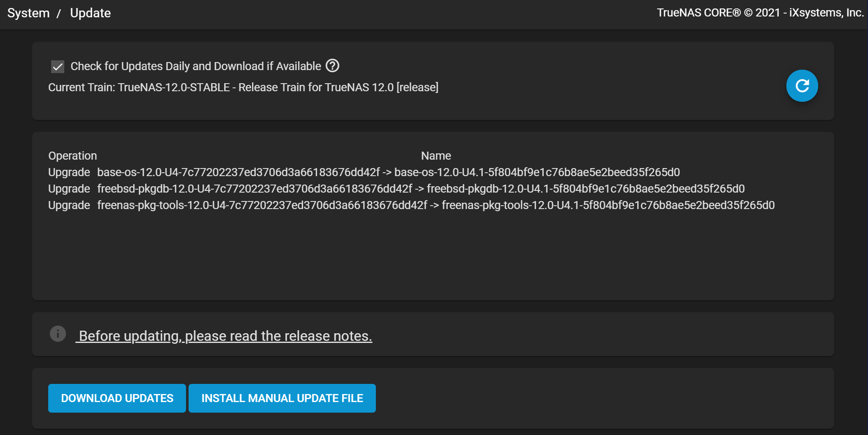The image size is (868, 435).
Task: Click the new base-os-12.0-U4.1 version text
Action: point(537,172)
